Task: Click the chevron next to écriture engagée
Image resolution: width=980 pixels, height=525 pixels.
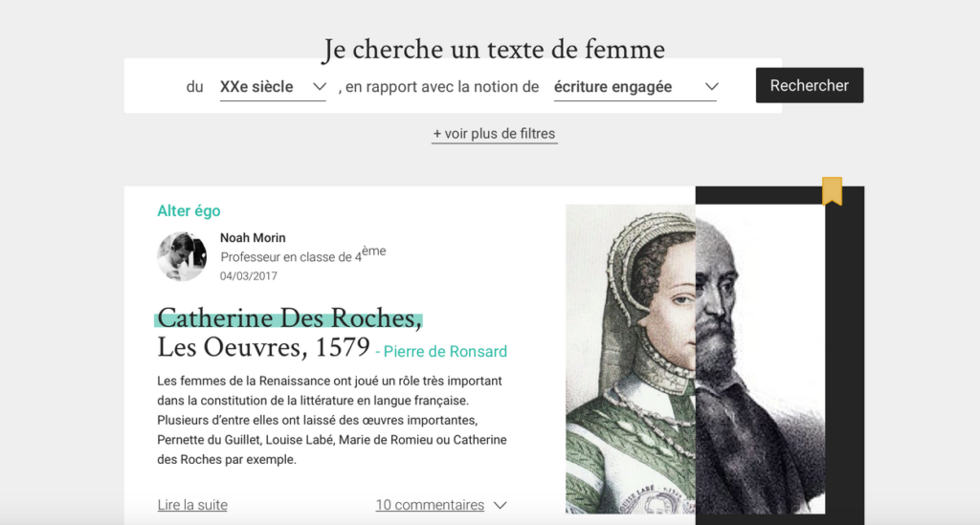Action: (x=711, y=87)
